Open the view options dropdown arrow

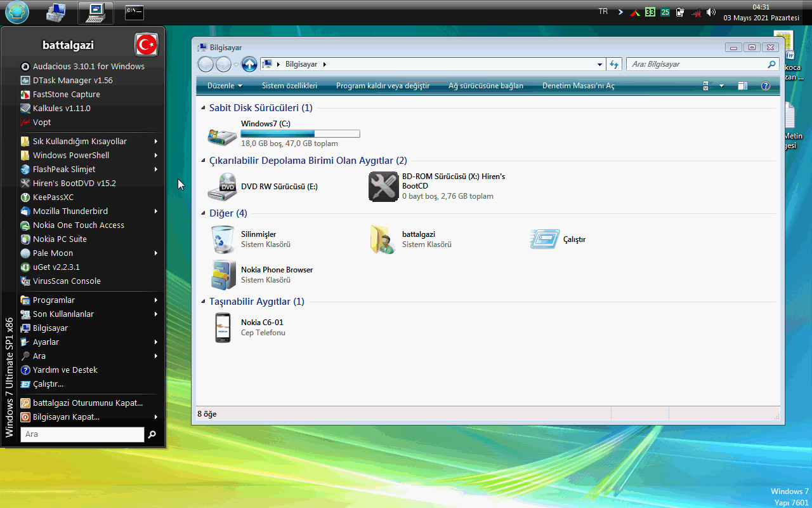tap(721, 86)
